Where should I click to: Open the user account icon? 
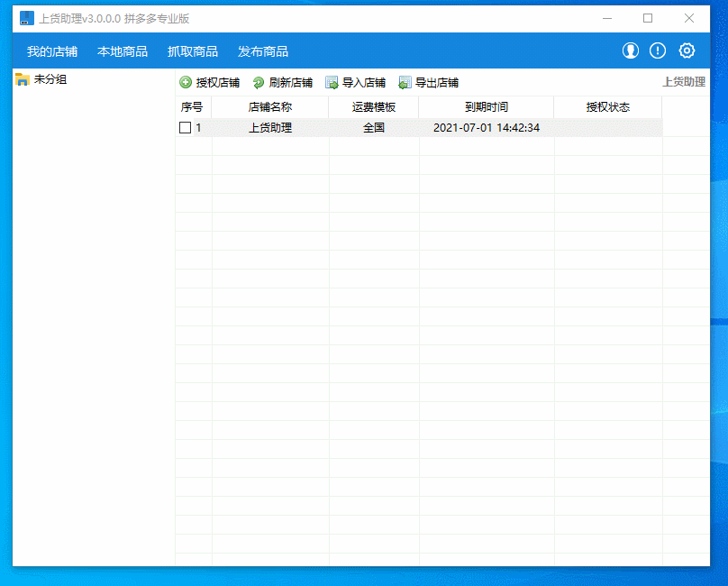(x=630, y=50)
